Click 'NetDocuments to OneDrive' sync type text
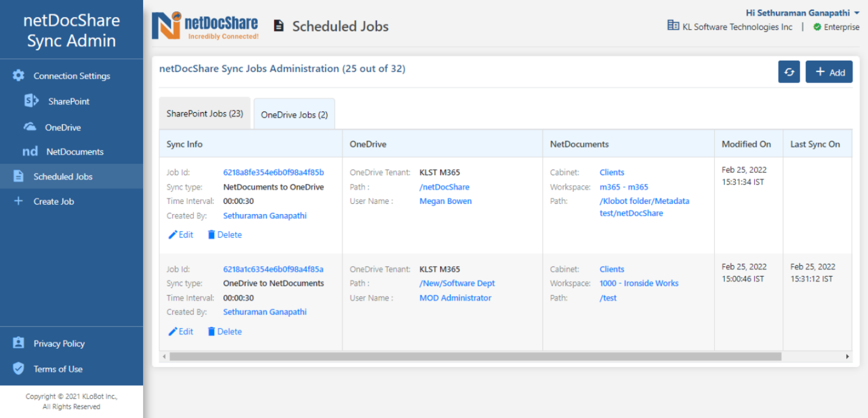The height and width of the screenshot is (418, 868). click(x=273, y=187)
